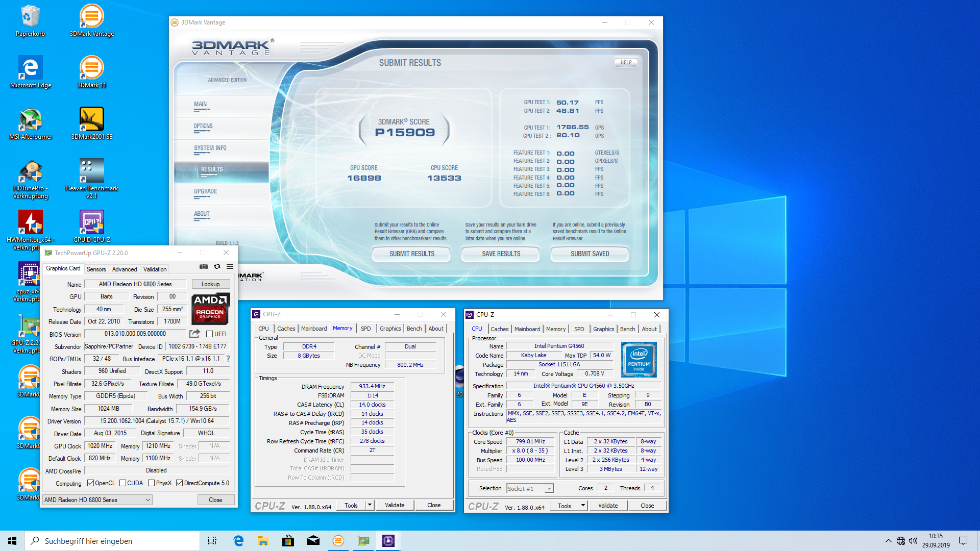This screenshot has height=551, width=980.
Task: Click HELP button in 3DMark Vantage
Action: [x=626, y=62]
